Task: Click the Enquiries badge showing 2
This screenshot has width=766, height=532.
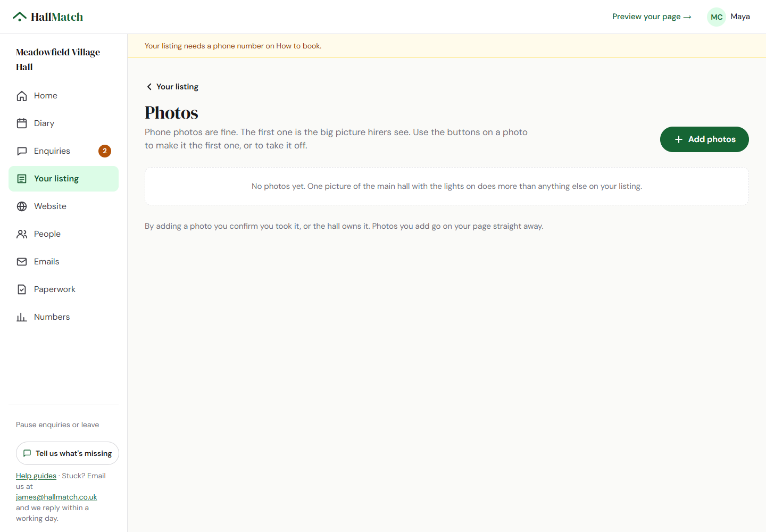Action: 105,151
